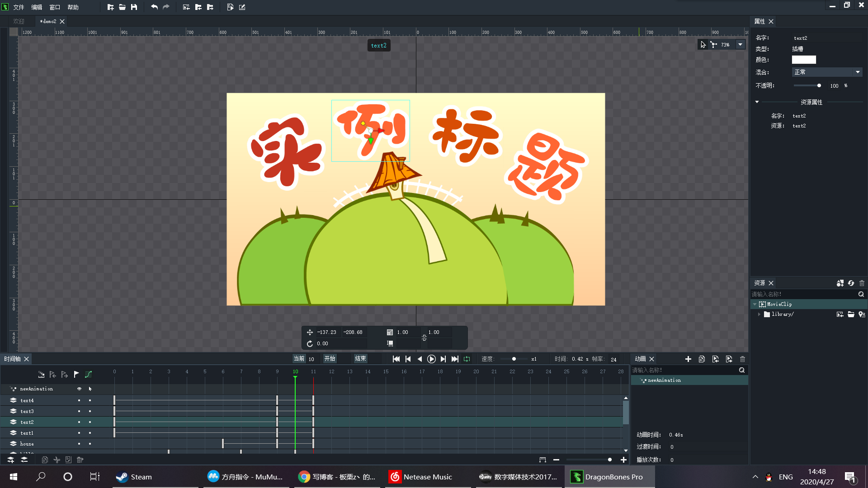This screenshot has width=868, height=488.
Task: Click the add layer icon at the timeline bottom
Action: pos(10,460)
